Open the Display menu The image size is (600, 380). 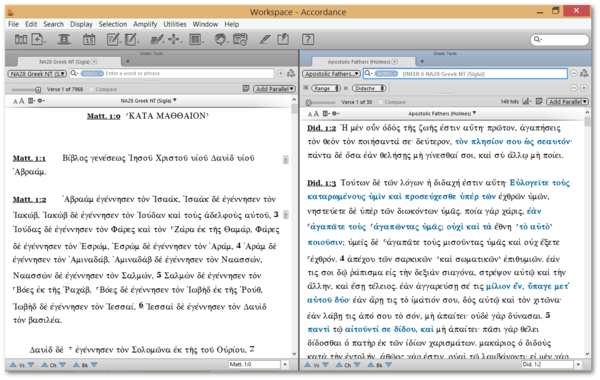click(81, 24)
